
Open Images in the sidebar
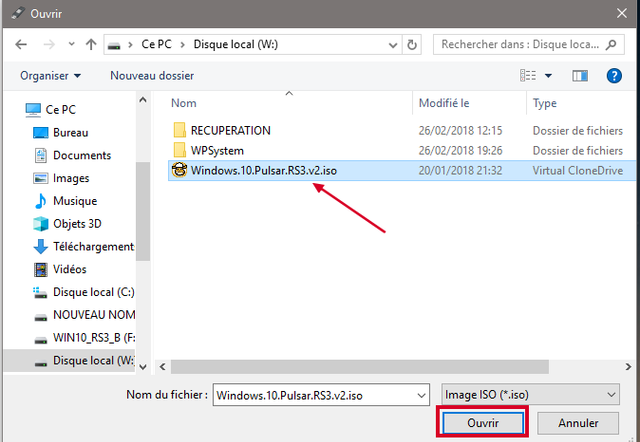(71, 178)
